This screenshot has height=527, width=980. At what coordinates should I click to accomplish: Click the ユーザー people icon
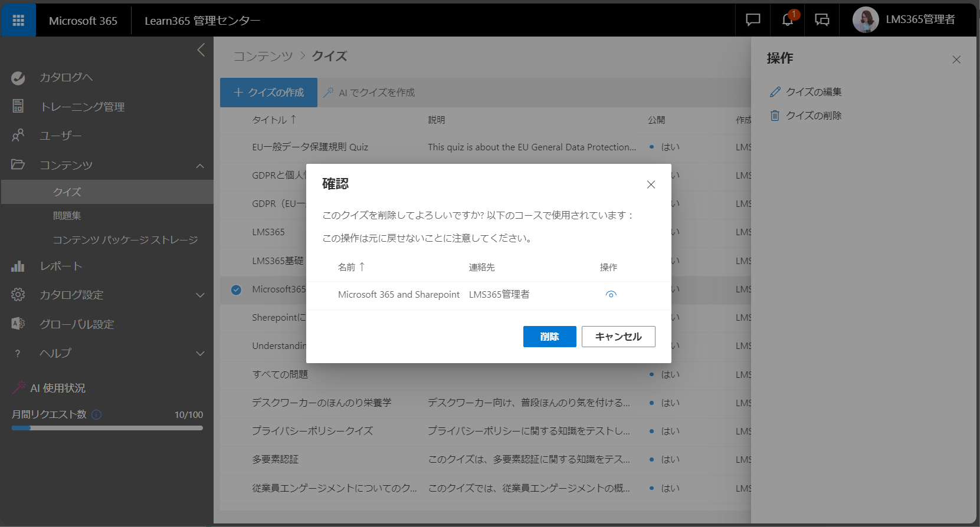click(18, 136)
